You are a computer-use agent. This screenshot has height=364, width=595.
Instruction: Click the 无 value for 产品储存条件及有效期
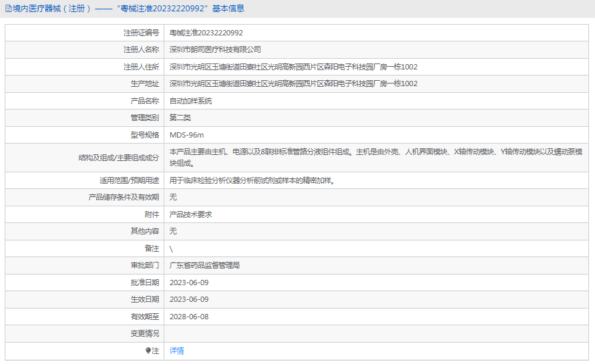pos(173,198)
